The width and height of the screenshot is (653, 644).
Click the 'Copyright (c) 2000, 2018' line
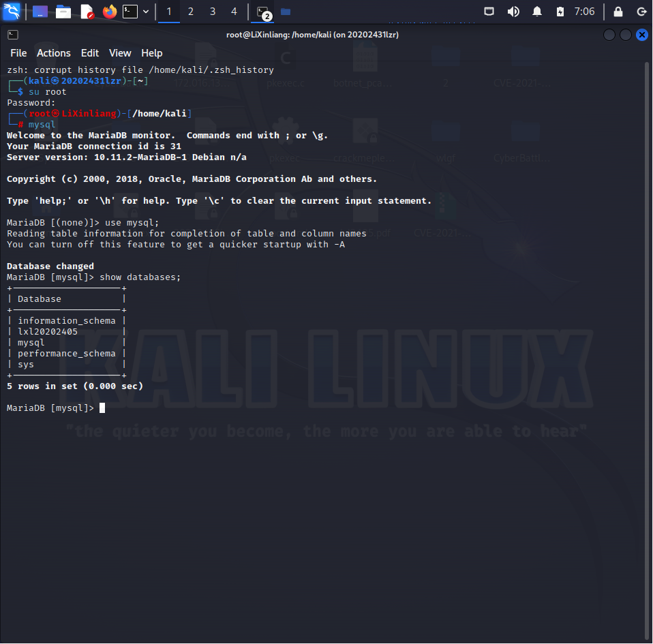point(192,179)
